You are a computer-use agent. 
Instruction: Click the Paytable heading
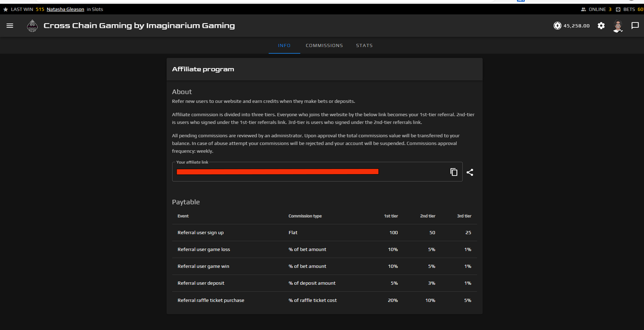click(x=186, y=202)
